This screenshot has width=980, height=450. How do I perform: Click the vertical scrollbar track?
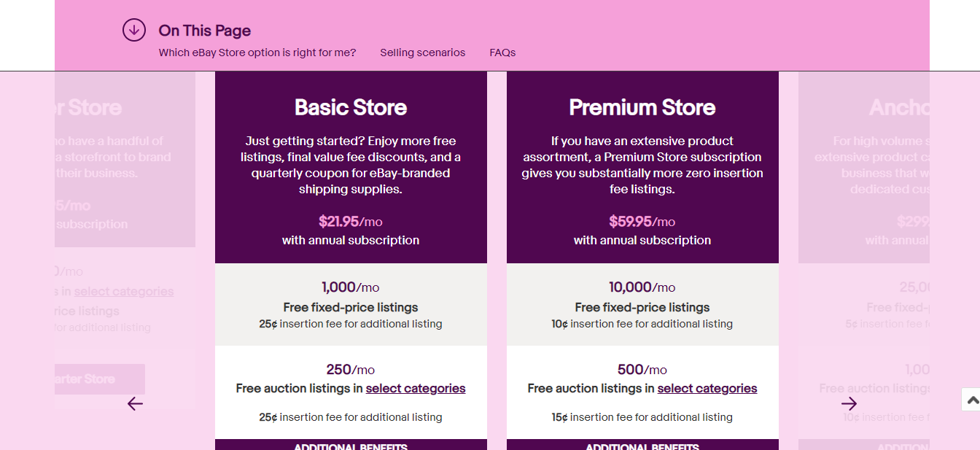point(974,219)
